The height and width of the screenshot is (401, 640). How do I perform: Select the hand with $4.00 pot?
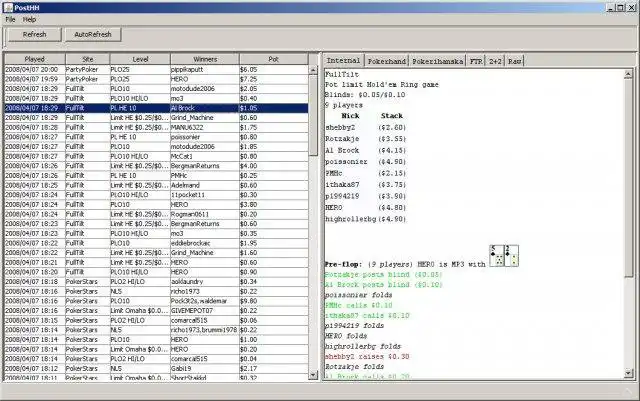tap(156, 166)
